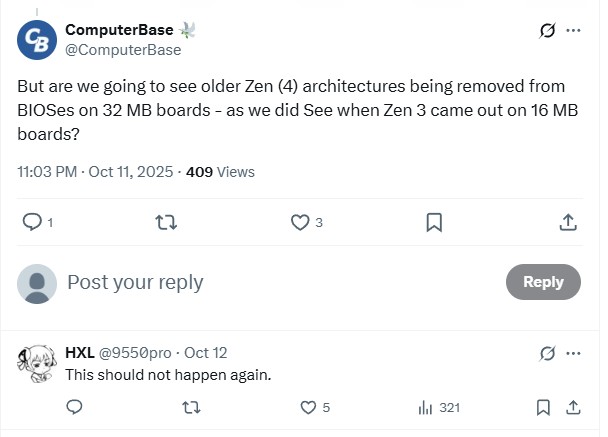Click the reply icon on ComputerBase post
Viewport: 608px width, 437px height.
point(31,222)
